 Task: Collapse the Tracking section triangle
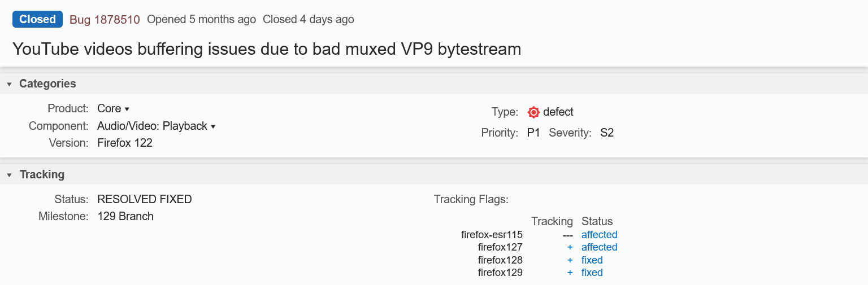pyautogui.click(x=10, y=175)
